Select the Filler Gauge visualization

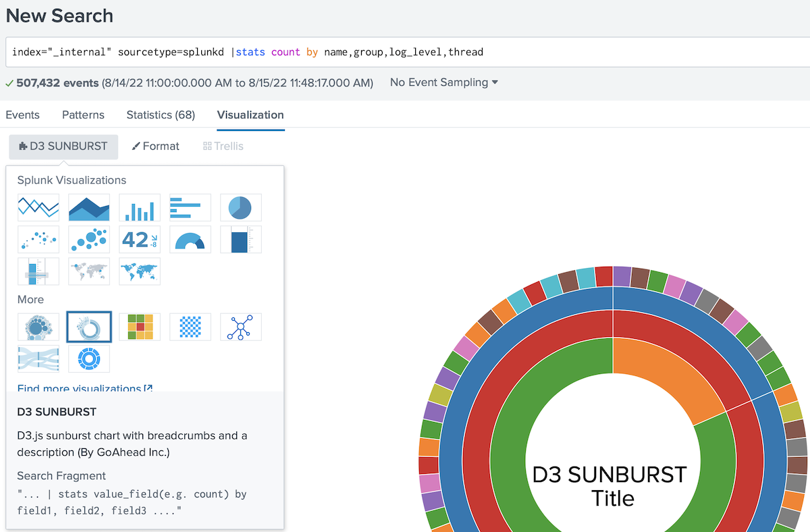[x=241, y=239]
